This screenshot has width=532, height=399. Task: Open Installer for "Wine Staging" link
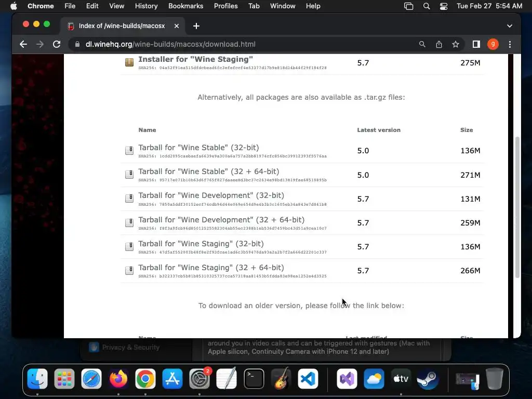tap(195, 59)
